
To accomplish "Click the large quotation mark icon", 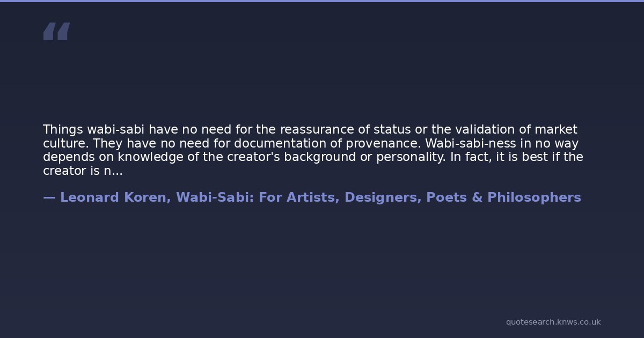I will coord(56,32).
